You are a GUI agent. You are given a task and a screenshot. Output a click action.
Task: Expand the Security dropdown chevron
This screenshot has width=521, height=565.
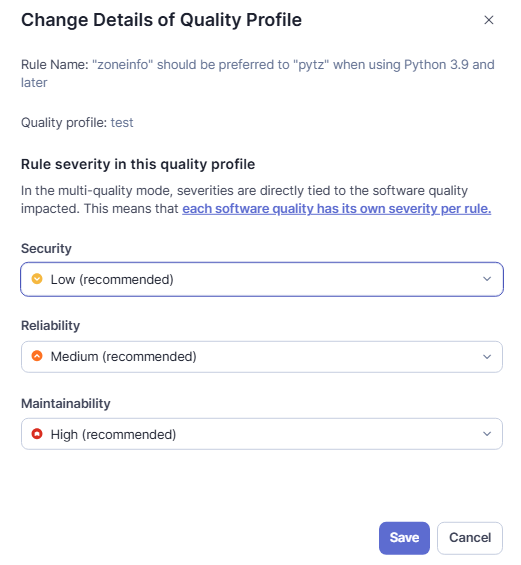[487, 279]
